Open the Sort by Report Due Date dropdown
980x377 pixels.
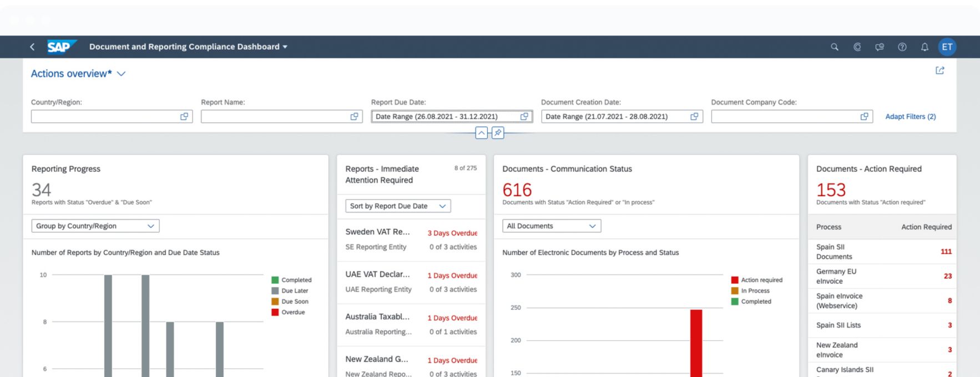[398, 206]
